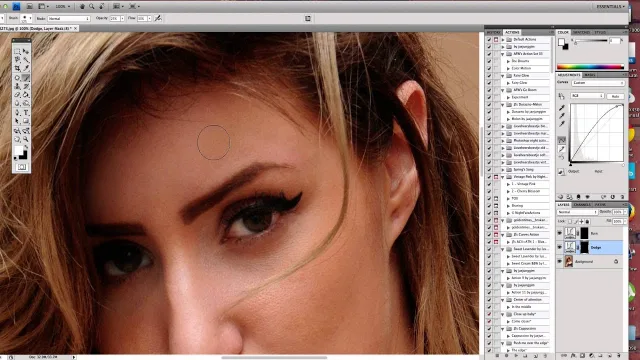Hide the Dodge layer
The width and height of the screenshot is (640, 360).
tap(560, 247)
